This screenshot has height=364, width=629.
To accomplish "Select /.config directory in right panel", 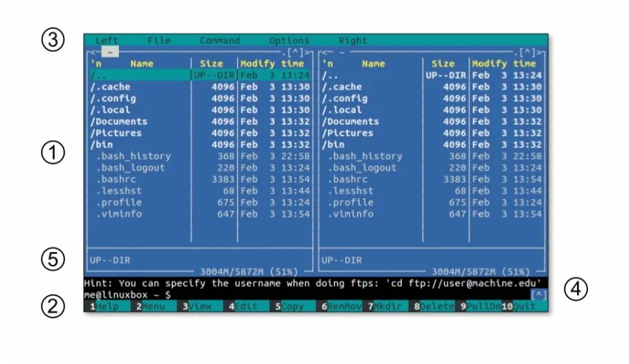I will click(x=431, y=98).
